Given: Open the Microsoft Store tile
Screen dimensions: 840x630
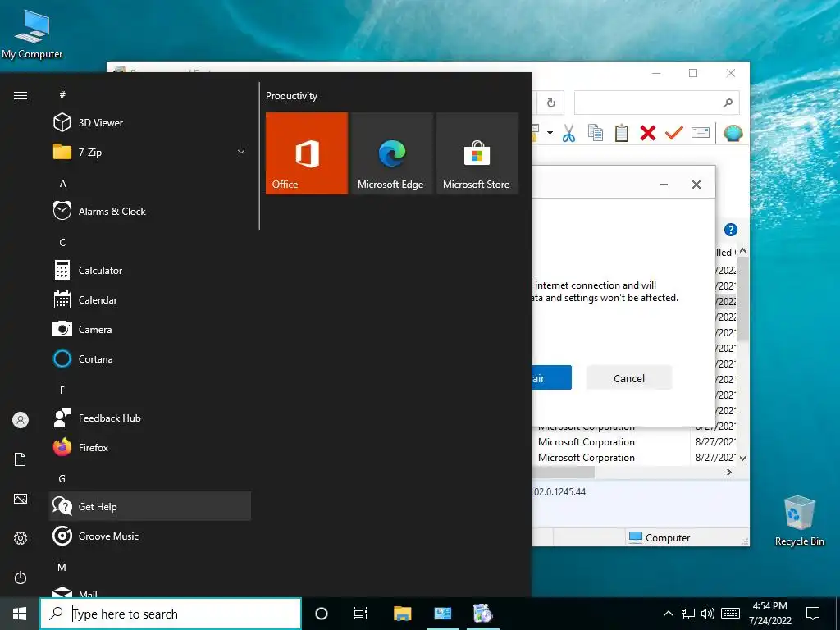Looking at the screenshot, I should (477, 153).
